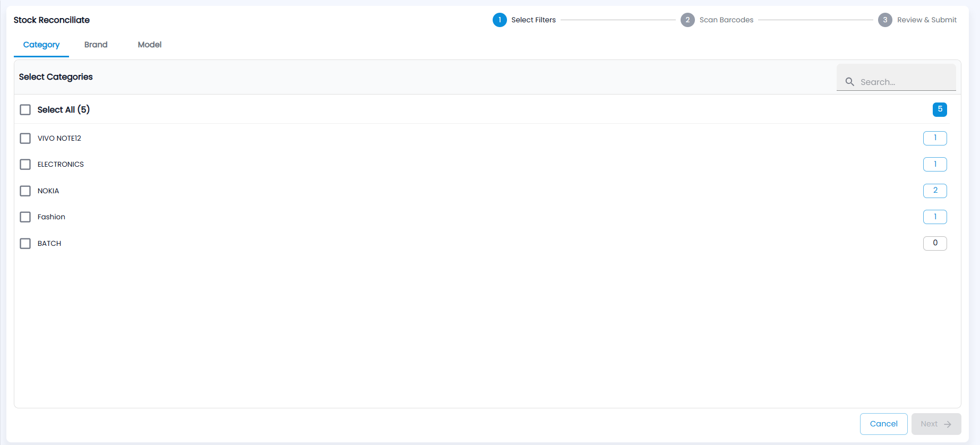Click the Review & Submit step label
This screenshot has height=445, width=980.
pyautogui.click(x=927, y=20)
